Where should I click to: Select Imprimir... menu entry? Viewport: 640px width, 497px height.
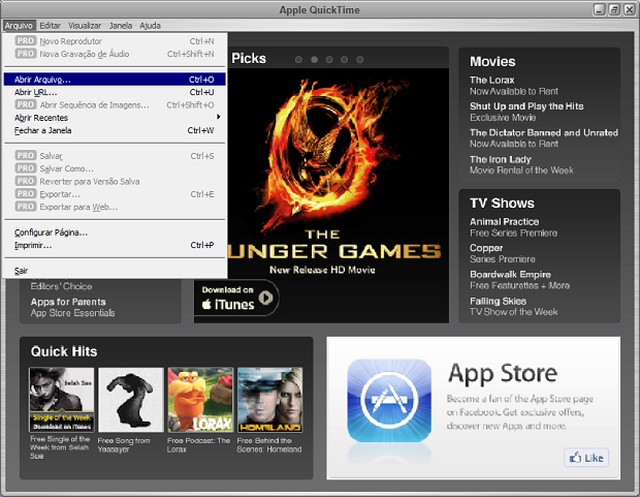(115, 245)
